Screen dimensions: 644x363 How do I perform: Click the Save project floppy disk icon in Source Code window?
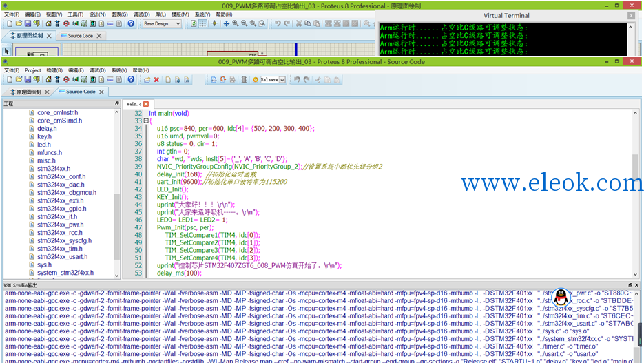coord(28,79)
